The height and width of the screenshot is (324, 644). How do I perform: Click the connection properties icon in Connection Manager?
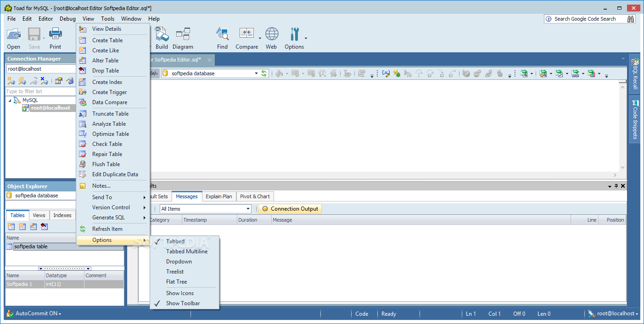[x=59, y=81]
